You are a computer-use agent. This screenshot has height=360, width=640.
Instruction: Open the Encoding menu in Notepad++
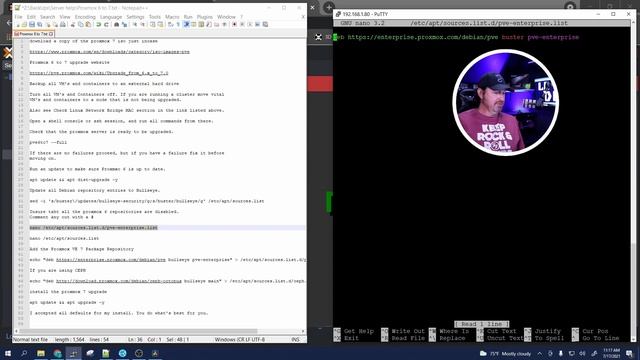[x=85, y=17]
